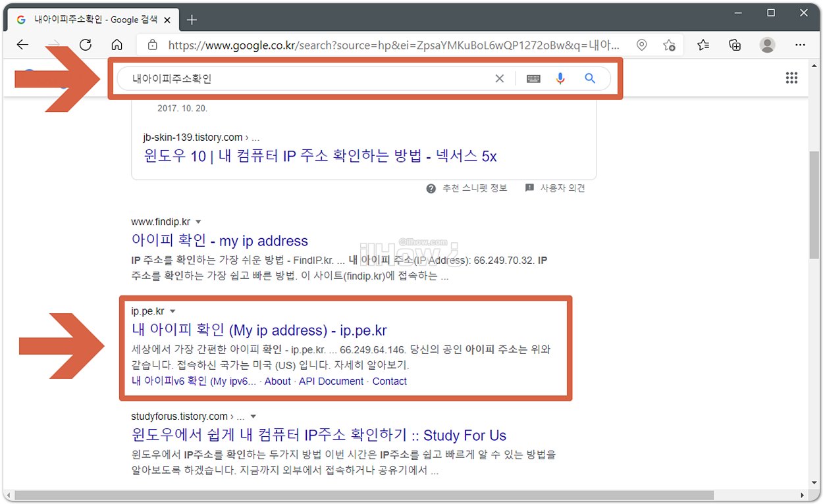
Task: Click the browser address bar URL
Action: 394,45
